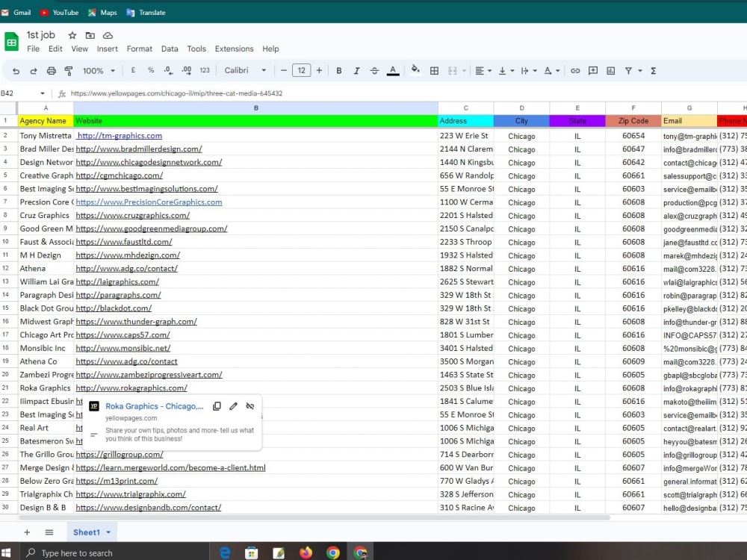747x560 pixels.
Task: Open the Fill color swatch
Action: 415,70
